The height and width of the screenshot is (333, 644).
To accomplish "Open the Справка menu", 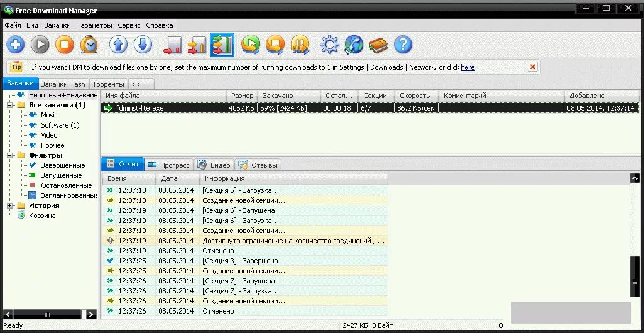I will (160, 25).
